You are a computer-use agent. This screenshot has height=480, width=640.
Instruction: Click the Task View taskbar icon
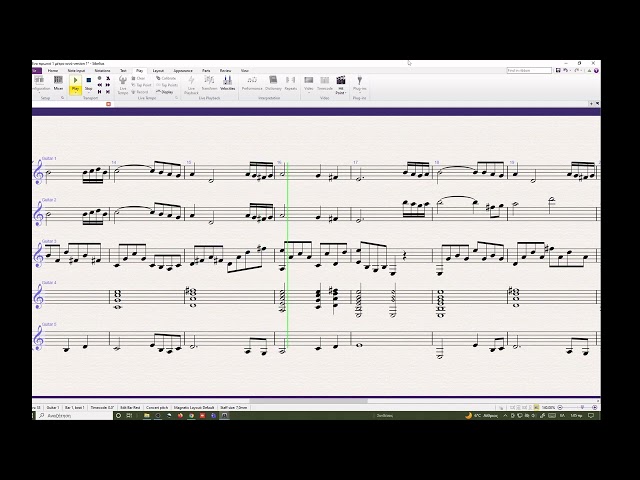129,416
